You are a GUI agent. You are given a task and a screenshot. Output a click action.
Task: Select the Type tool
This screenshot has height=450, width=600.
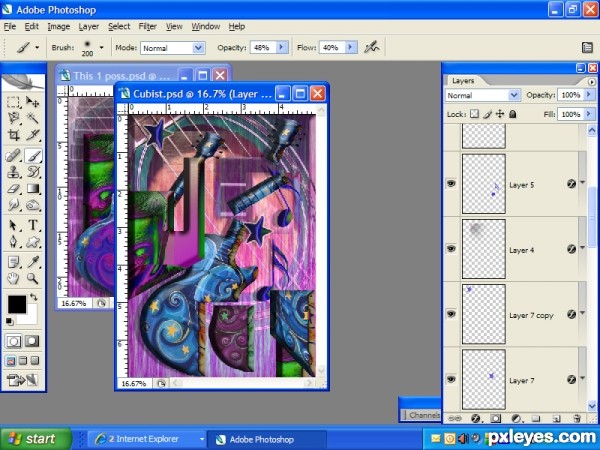tap(33, 225)
